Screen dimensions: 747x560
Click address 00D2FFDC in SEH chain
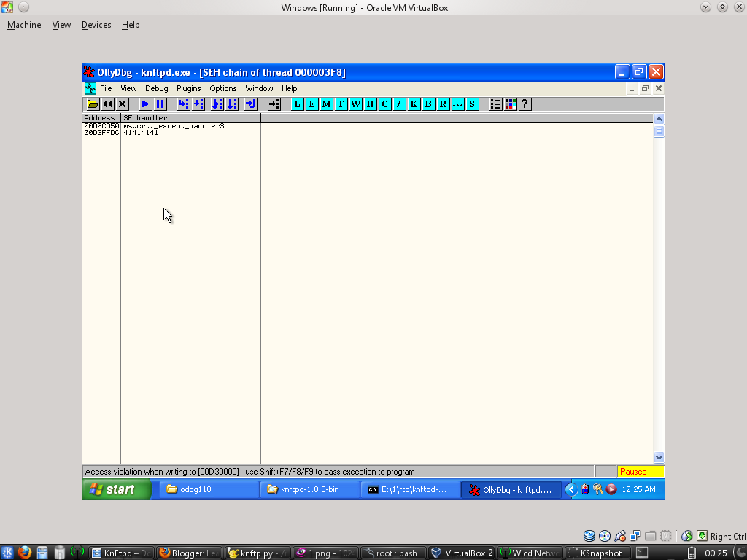pyautogui.click(x=101, y=133)
